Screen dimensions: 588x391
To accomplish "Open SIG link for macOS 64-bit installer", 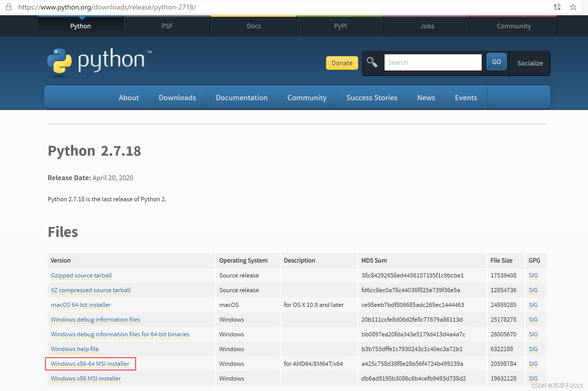I will [x=533, y=305].
